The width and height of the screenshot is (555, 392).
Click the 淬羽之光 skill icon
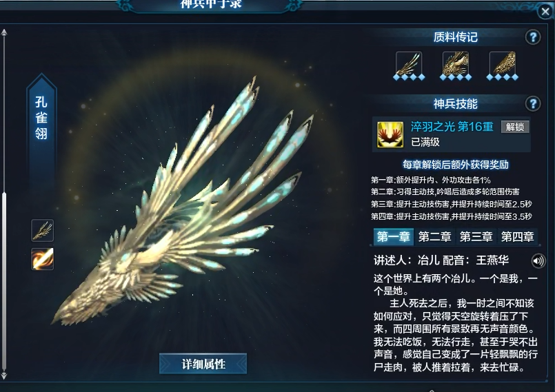point(390,134)
